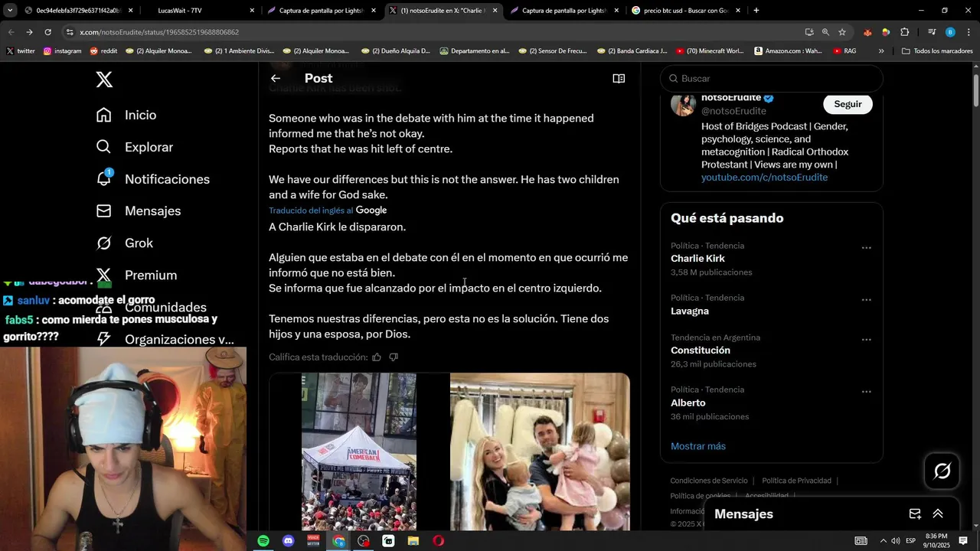Click the back arrow beside Post
Viewport: 980px width, 551px height.
(x=276, y=78)
